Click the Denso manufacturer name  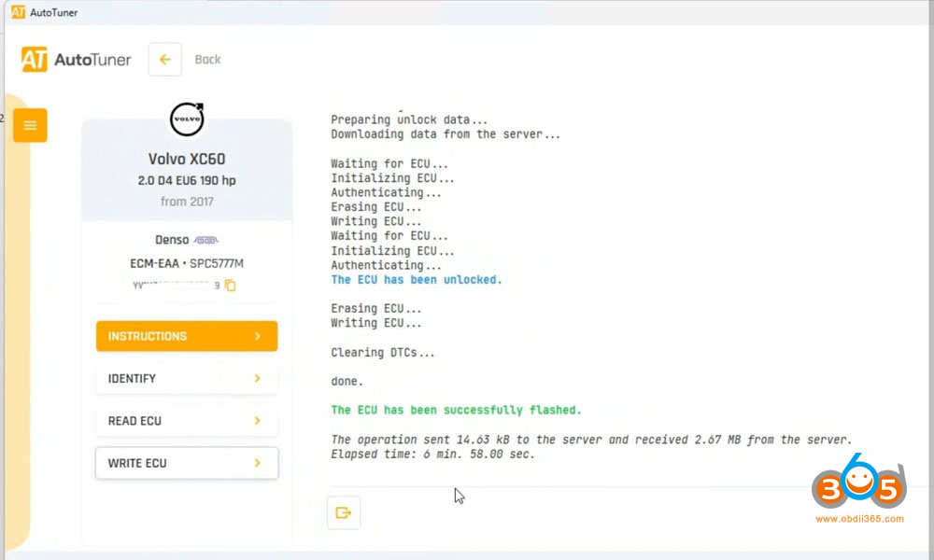(x=172, y=240)
